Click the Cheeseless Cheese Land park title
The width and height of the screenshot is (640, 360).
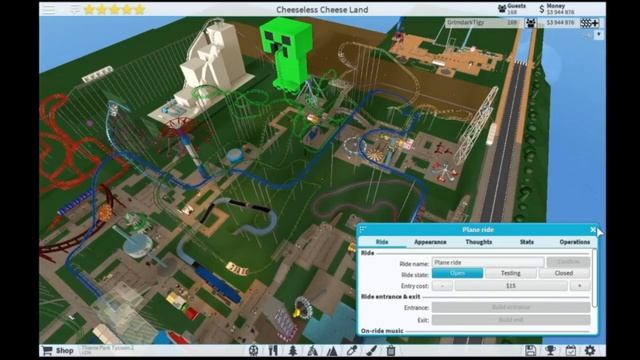322,9
